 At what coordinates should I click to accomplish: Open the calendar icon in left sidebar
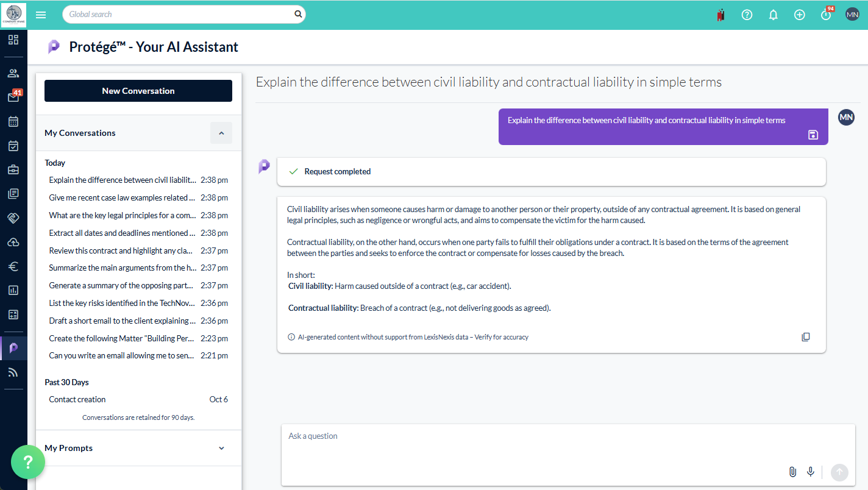[13, 121]
